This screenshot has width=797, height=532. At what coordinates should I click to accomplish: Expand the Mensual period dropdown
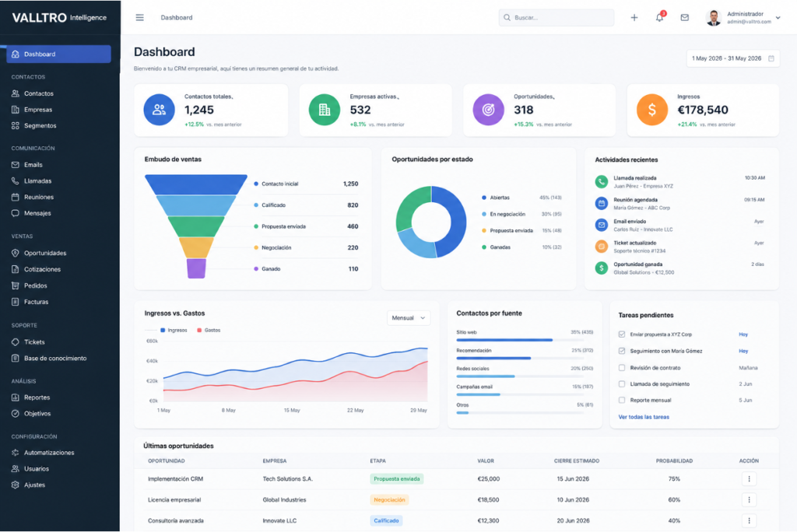tap(409, 317)
